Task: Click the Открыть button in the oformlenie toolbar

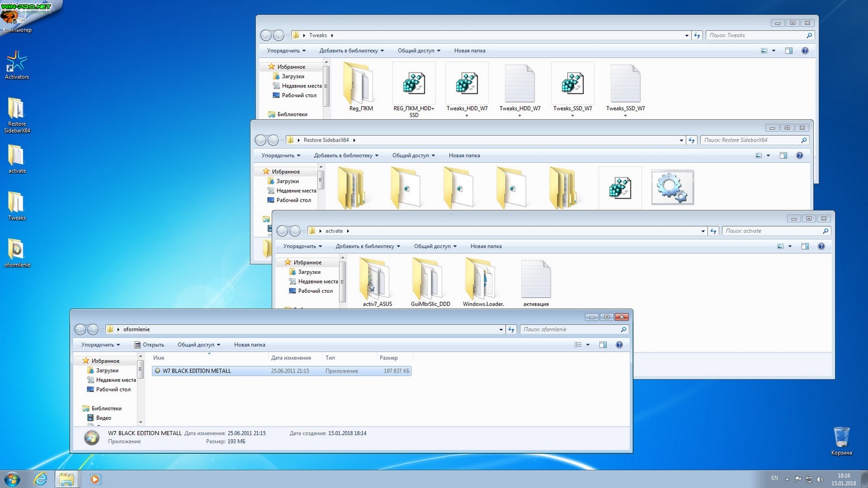Action: [x=149, y=345]
